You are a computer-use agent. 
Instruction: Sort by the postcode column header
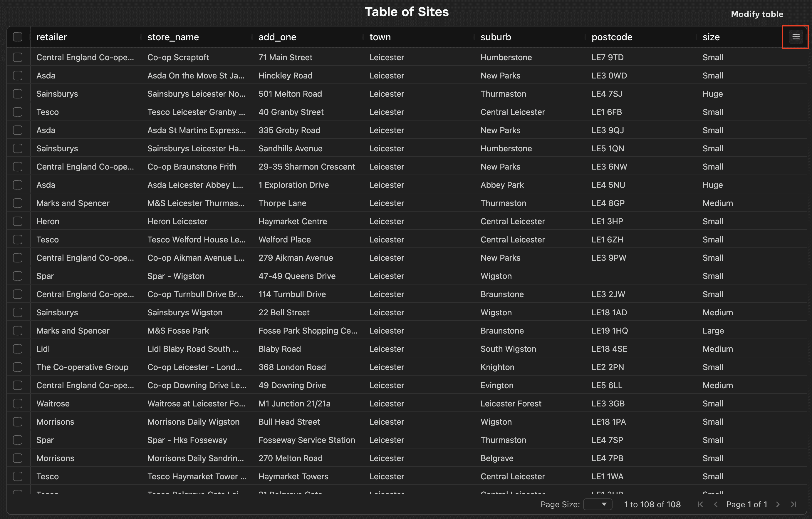coord(612,37)
